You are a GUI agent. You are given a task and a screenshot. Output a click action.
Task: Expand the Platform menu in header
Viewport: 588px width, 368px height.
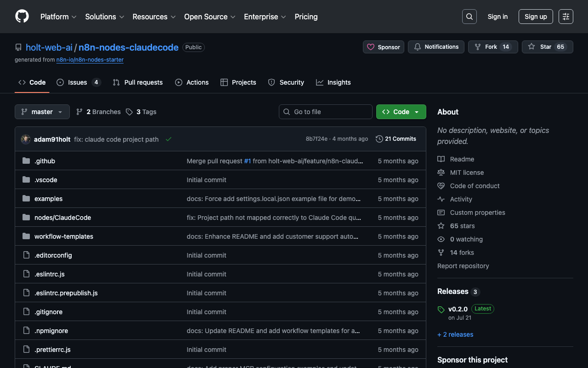click(x=58, y=17)
